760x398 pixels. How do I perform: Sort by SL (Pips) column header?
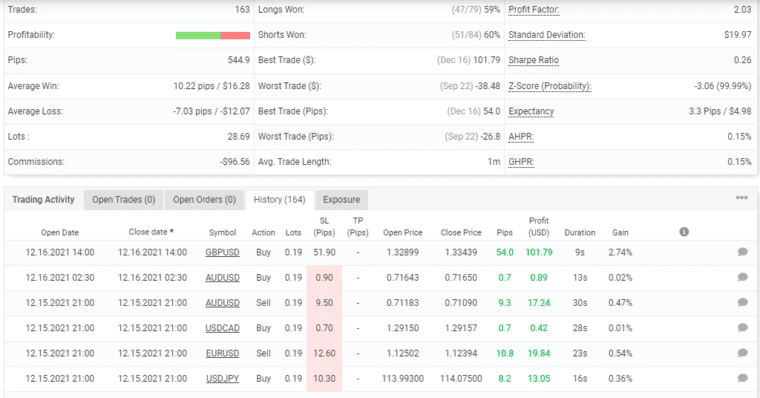point(324,226)
